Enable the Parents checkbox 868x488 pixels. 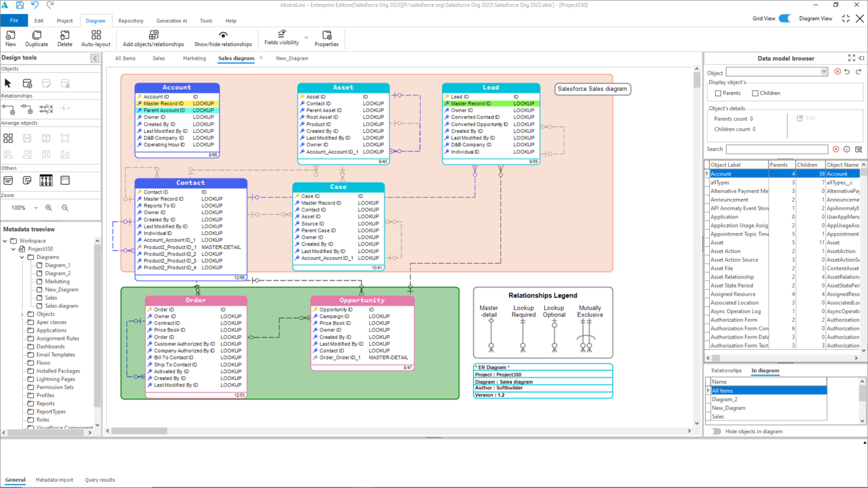click(x=718, y=93)
